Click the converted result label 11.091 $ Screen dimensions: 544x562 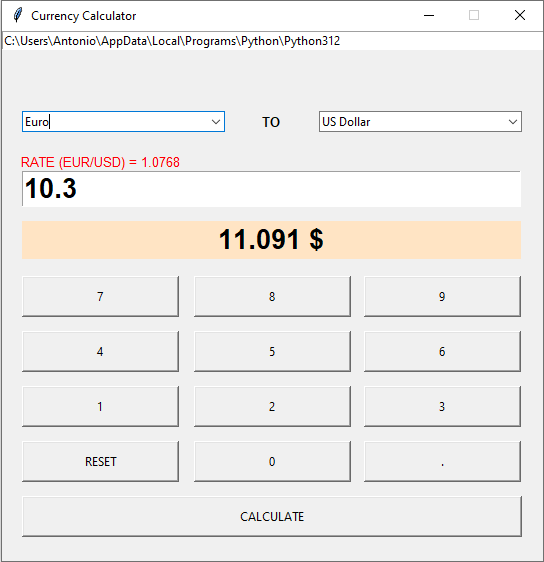click(271, 240)
